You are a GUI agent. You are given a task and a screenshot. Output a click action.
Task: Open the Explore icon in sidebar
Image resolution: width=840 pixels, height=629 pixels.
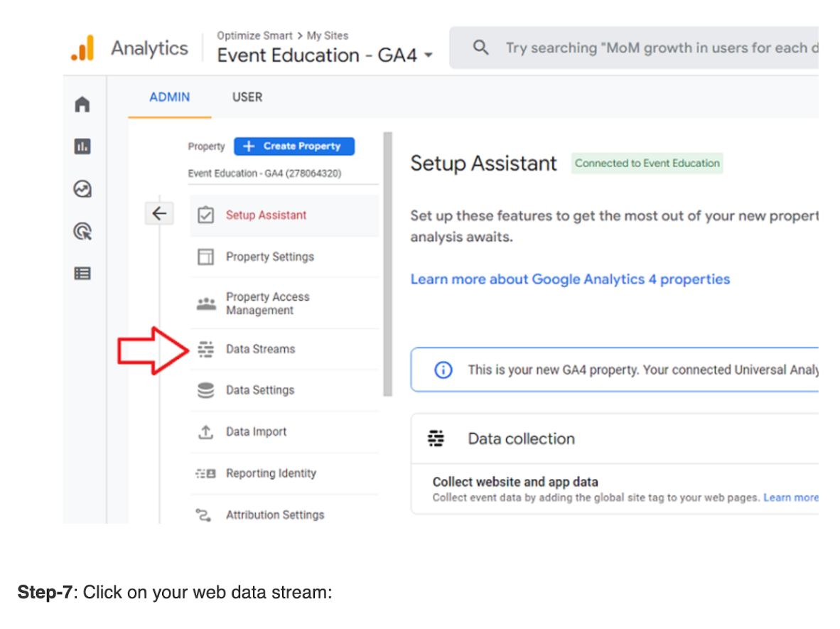point(82,189)
